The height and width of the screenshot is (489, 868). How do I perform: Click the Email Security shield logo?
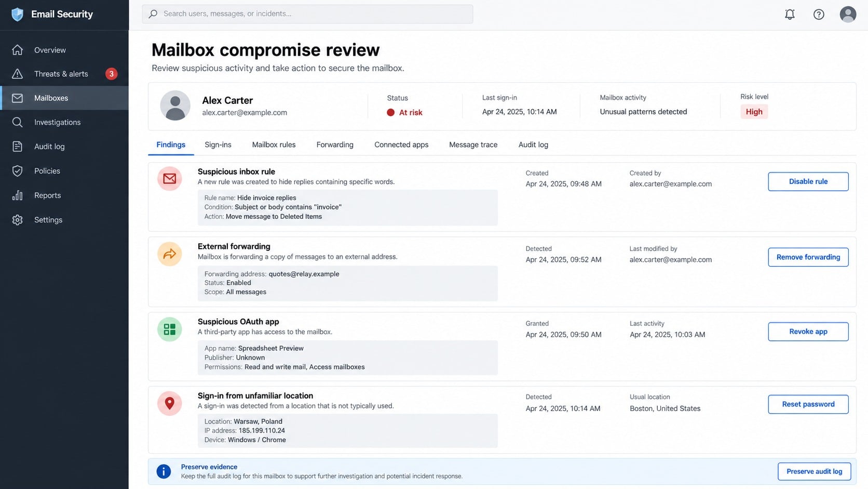pos(17,15)
